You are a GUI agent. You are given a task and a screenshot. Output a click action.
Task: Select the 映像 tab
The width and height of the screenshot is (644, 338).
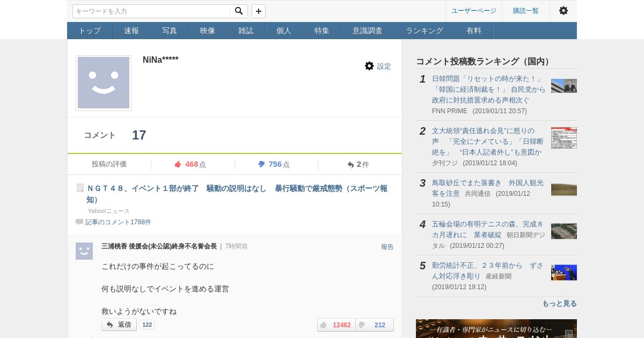coord(208,31)
